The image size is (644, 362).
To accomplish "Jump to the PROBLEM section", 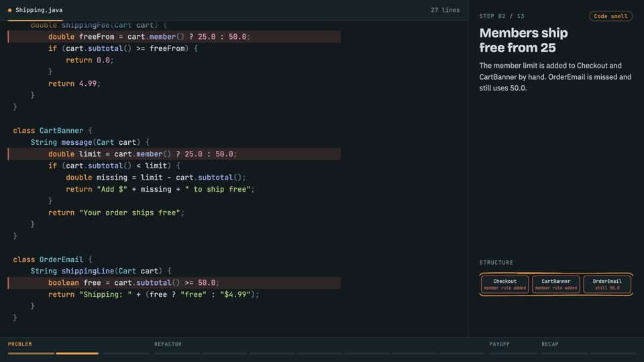I will pos(19,344).
